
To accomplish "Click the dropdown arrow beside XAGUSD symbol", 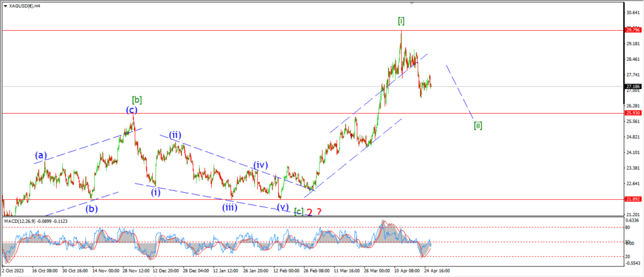I will pyautogui.click(x=4, y=4).
